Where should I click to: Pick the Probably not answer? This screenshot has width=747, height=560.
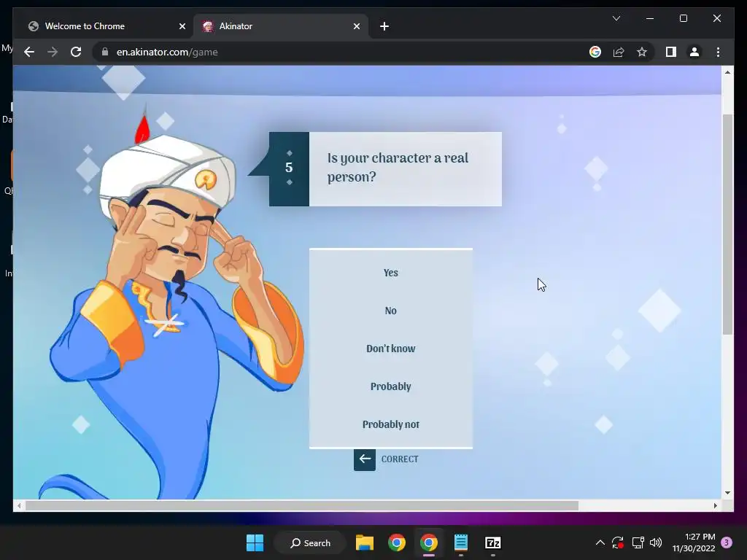coord(391,424)
